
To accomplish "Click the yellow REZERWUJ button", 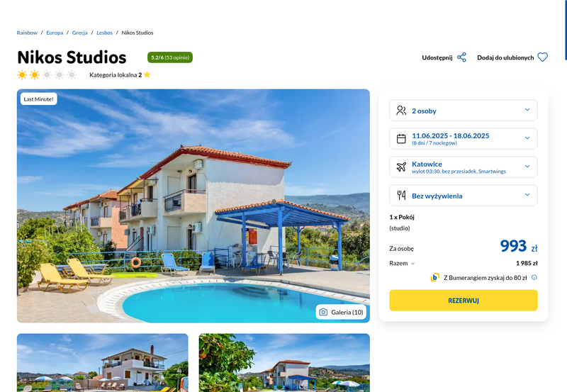I will point(464,300).
